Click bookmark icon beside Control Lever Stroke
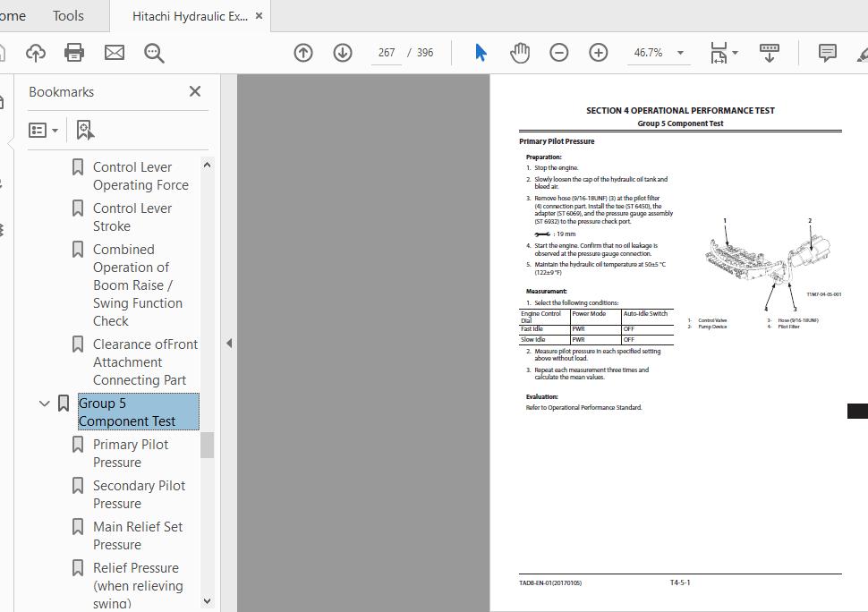868x612 pixels. point(78,208)
